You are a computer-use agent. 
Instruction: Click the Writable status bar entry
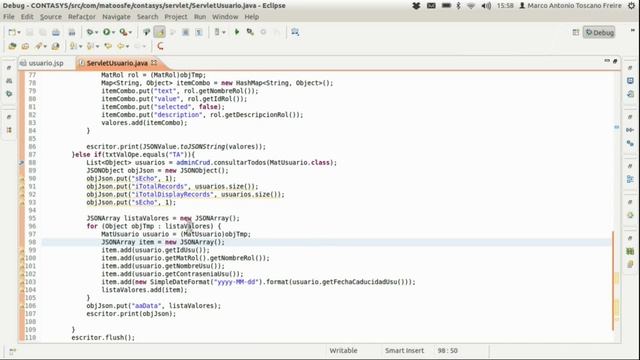(343, 351)
